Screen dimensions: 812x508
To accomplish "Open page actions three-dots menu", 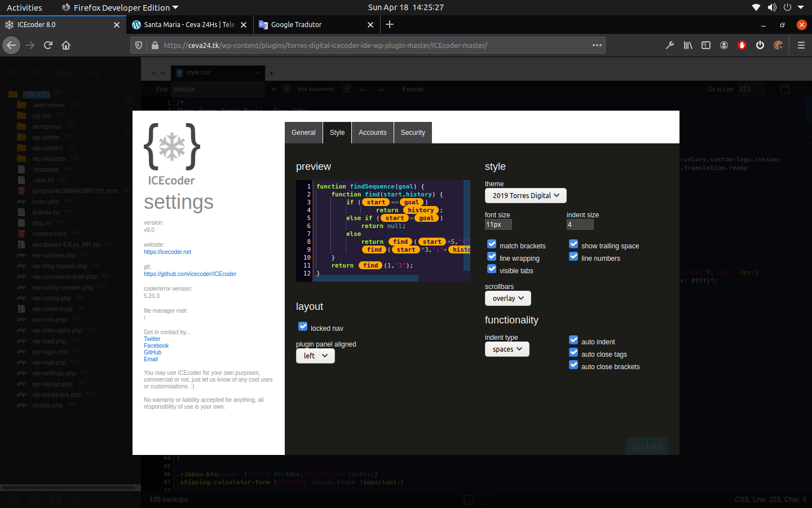I will [597, 45].
